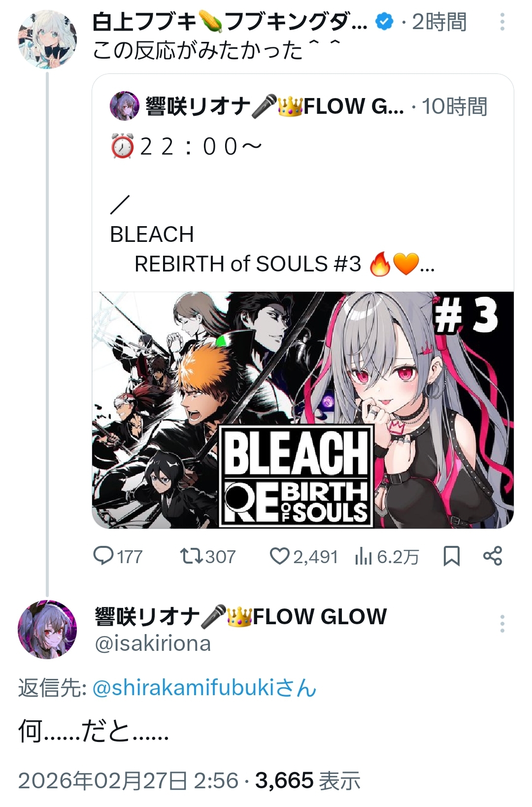This screenshot has width=532, height=807.
Task: Click the reply comment icon
Action: [x=103, y=556]
